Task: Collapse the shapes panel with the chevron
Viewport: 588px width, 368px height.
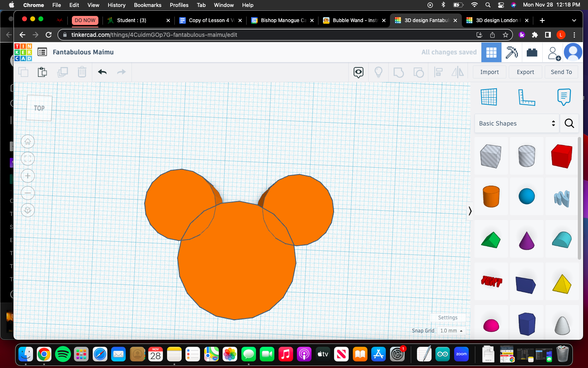Action: click(x=470, y=211)
